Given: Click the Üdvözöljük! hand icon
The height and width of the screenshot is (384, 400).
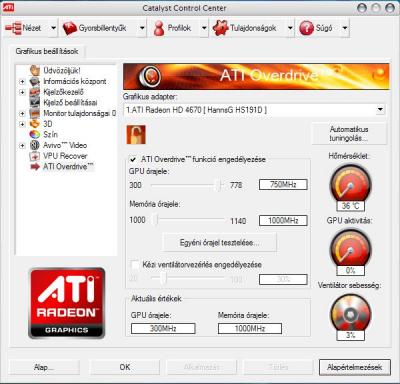Looking at the screenshot, I should point(35,70).
